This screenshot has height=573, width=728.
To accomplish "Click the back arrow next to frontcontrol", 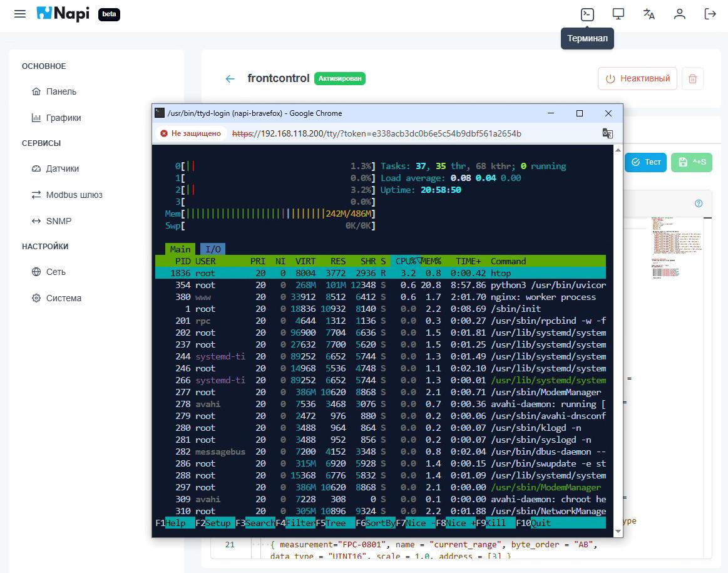I will (230, 78).
